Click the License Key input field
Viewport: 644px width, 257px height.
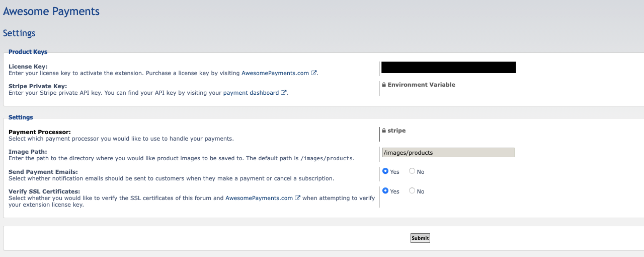point(449,68)
